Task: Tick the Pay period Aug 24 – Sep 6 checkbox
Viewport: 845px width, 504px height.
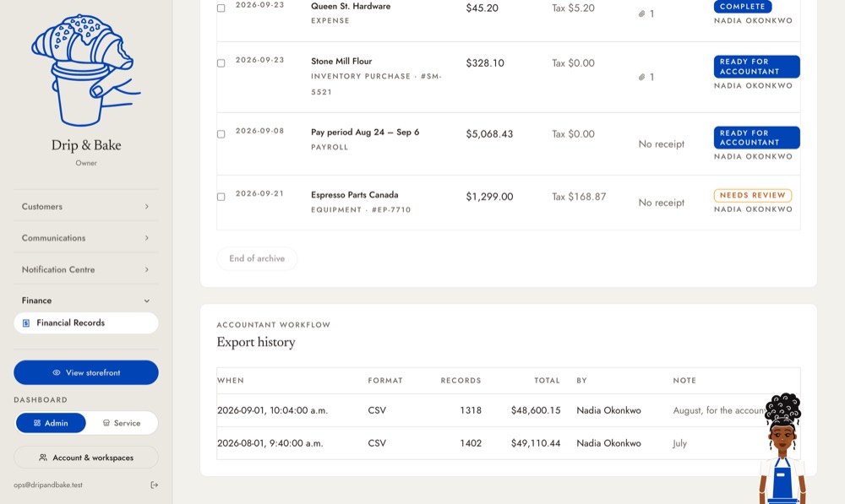Action: (x=221, y=134)
